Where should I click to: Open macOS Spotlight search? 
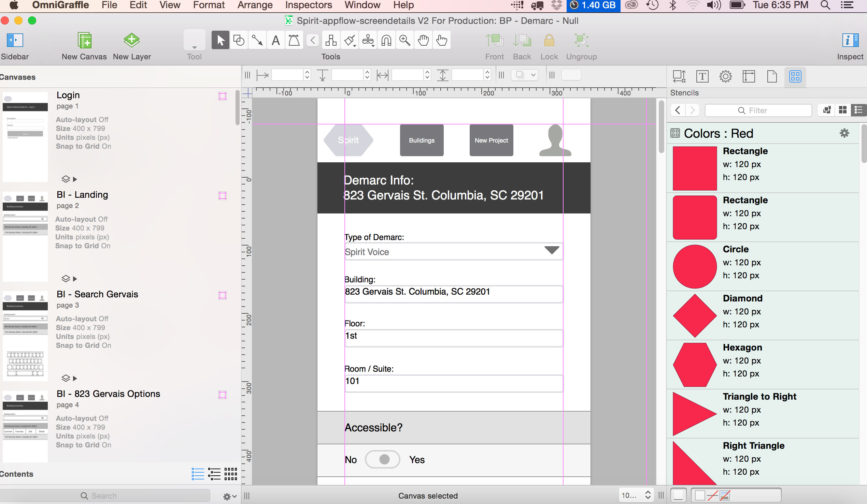825,5
